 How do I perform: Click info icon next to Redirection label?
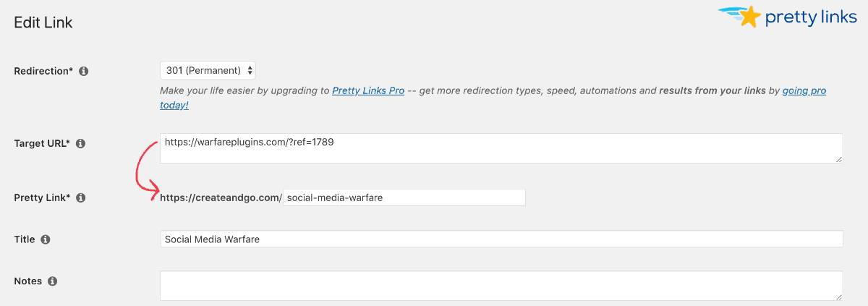tap(84, 72)
